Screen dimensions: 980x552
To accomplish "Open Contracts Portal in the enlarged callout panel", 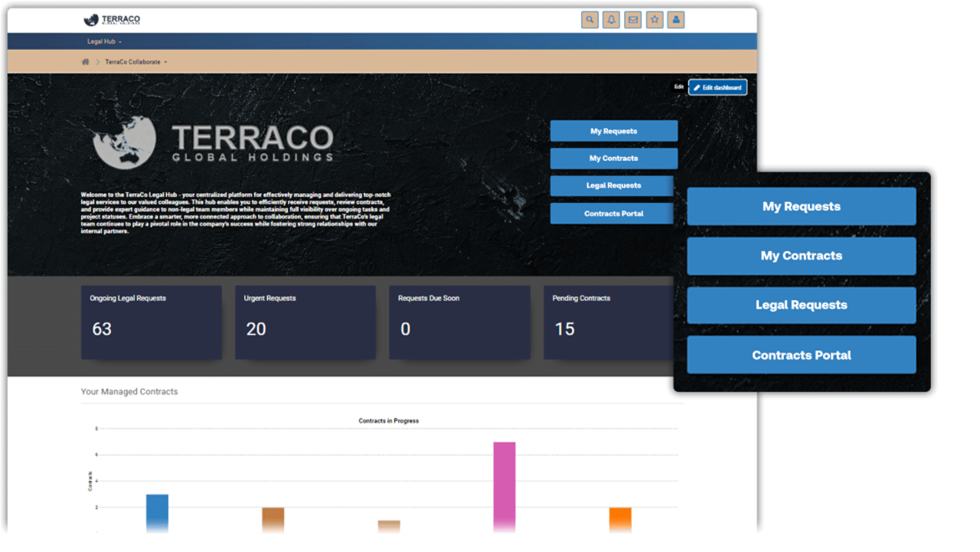I will click(801, 355).
